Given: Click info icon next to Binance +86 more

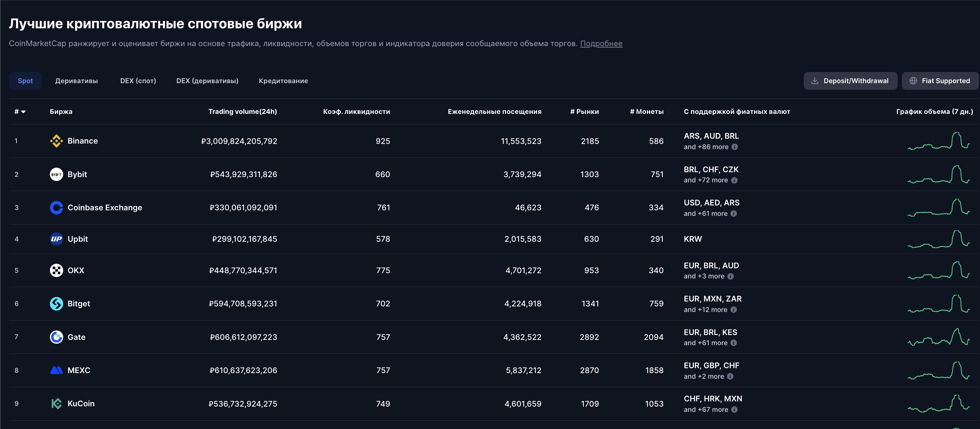Looking at the screenshot, I should [x=735, y=147].
